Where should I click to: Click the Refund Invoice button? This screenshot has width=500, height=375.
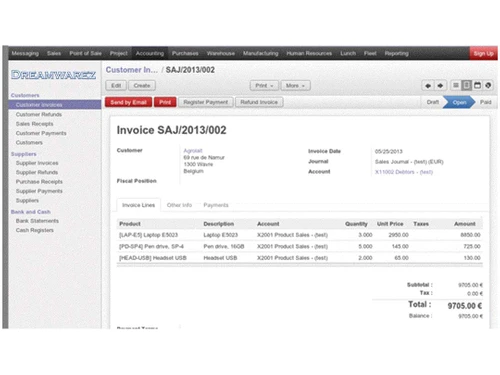point(259,102)
